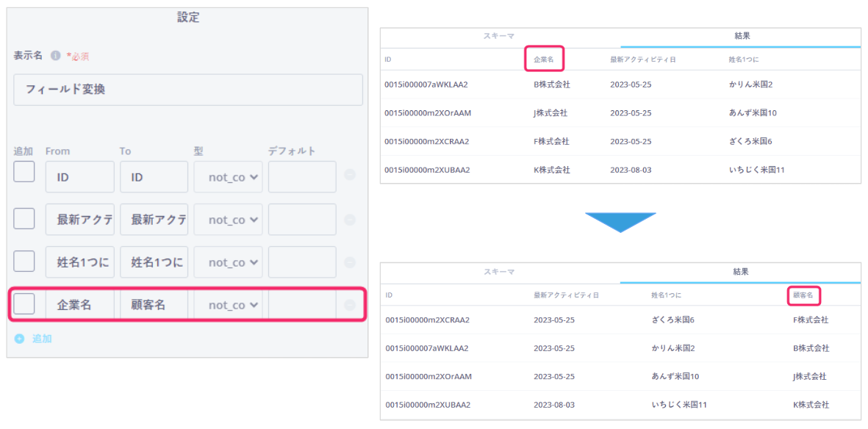
Task: Open the 型 dropdown on the ID row
Action: click(x=228, y=177)
